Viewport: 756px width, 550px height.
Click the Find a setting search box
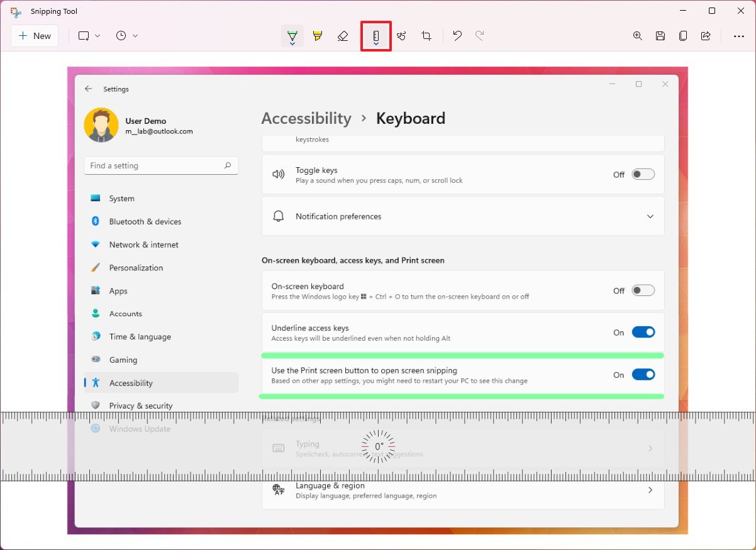point(161,165)
